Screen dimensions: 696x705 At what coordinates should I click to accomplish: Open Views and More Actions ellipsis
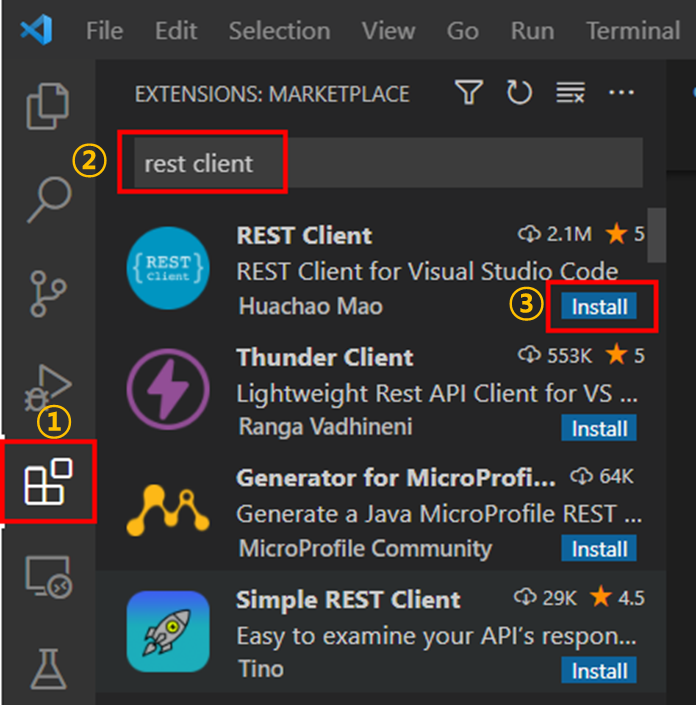[621, 92]
